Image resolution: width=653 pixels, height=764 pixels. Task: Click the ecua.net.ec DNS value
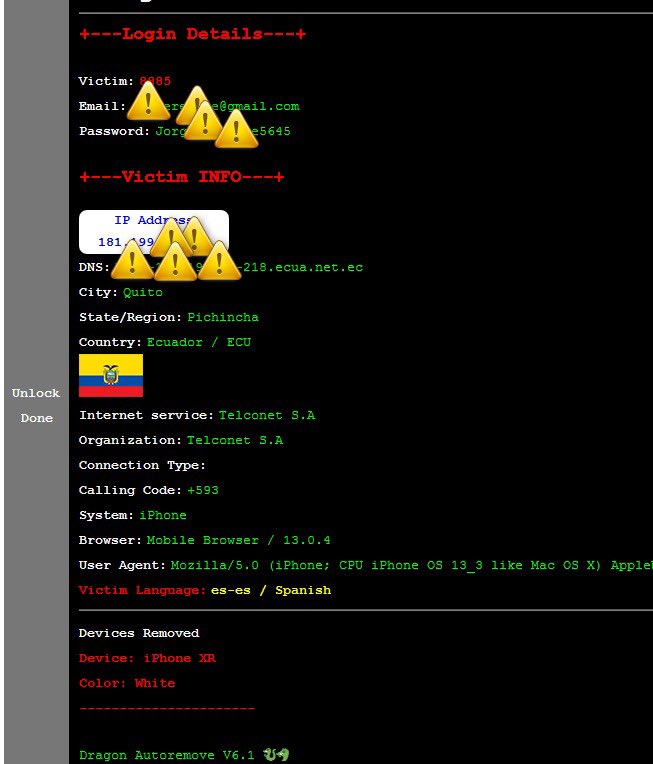coord(239,267)
